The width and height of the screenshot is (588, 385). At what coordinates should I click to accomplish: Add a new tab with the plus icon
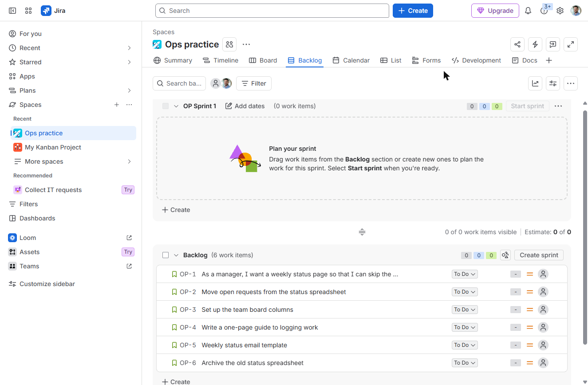click(549, 60)
